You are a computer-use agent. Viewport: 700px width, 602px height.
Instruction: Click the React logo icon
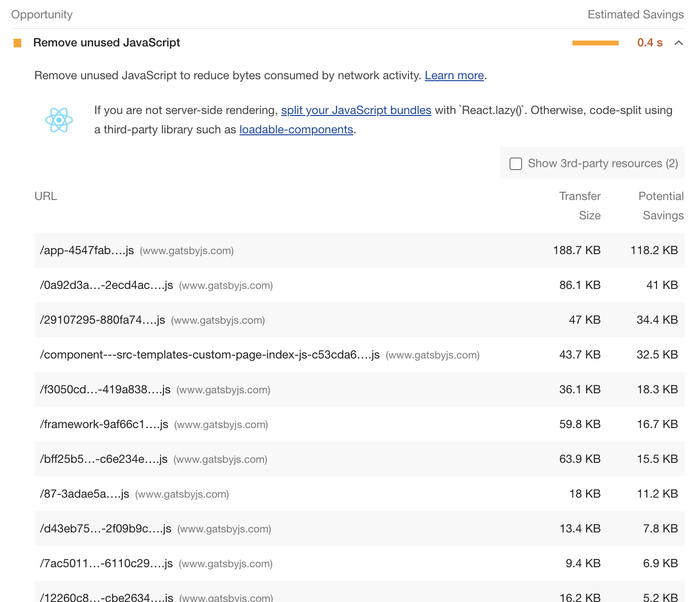(59, 120)
